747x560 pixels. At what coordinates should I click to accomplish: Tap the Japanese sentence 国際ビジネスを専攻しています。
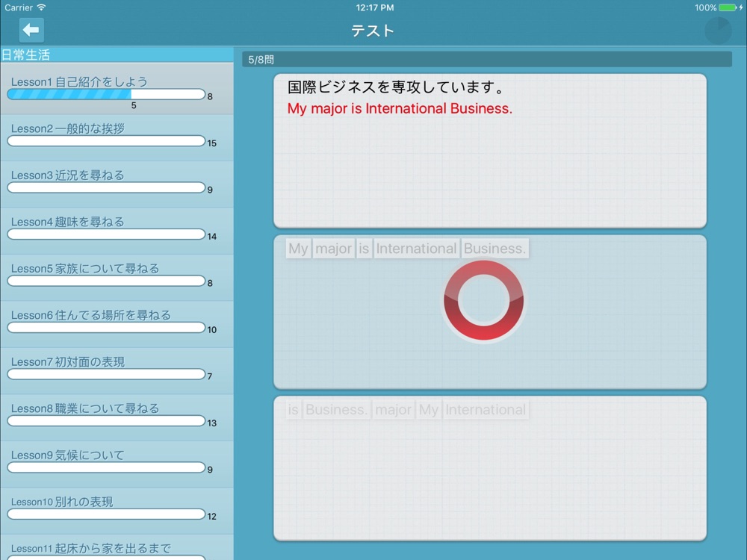click(396, 87)
